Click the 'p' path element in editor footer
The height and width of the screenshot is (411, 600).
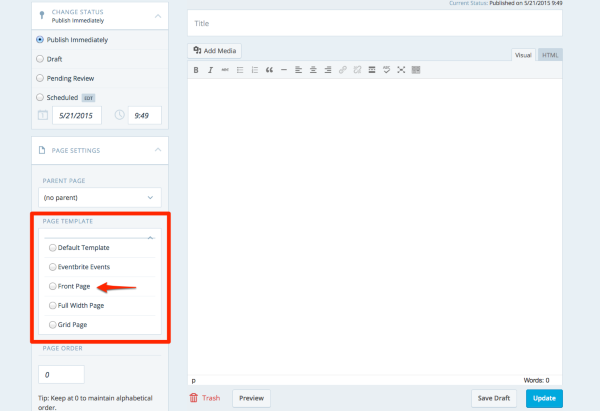pos(194,380)
